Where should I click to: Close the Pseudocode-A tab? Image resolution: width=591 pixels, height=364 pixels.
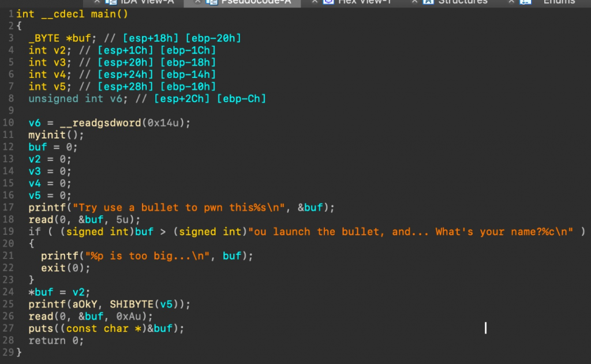click(x=198, y=2)
